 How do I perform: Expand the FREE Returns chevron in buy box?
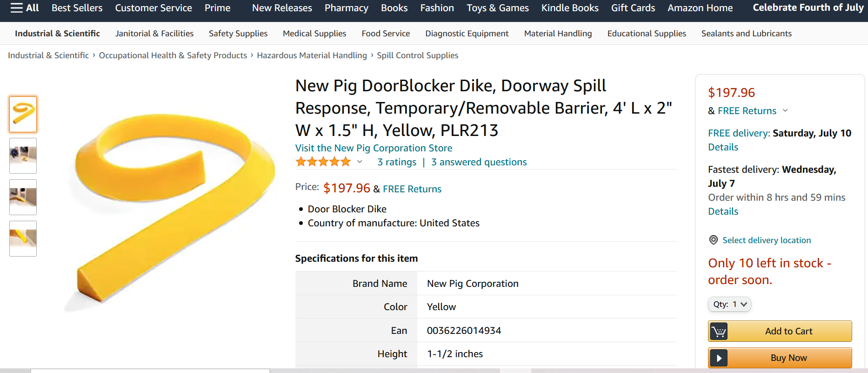[x=785, y=110]
